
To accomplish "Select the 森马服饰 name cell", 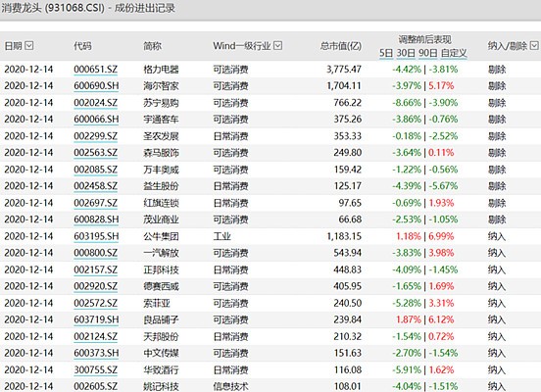I will click(x=161, y=153).
